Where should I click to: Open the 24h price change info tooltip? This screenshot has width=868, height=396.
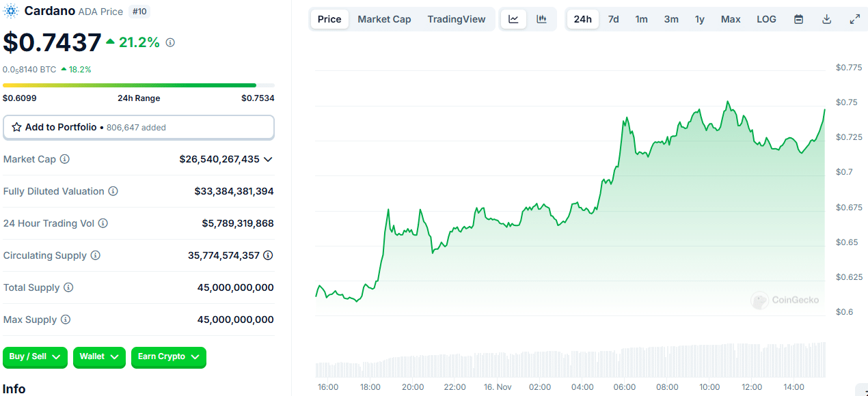pyautogui.click(x=169, y=42)
